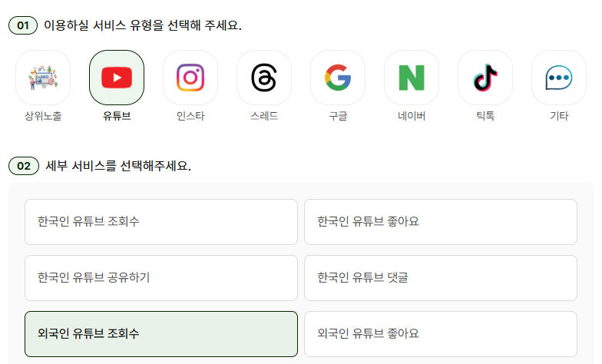602x364 pixels.
Task: Select the Instagram service icon
Action: 190,78
